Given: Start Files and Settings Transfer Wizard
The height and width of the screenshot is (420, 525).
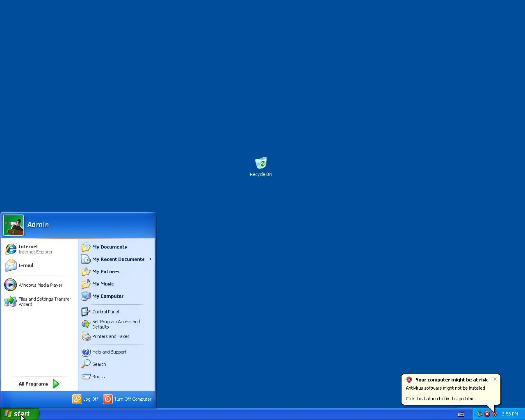Looking at the screenshot, I should pos(39,301).
